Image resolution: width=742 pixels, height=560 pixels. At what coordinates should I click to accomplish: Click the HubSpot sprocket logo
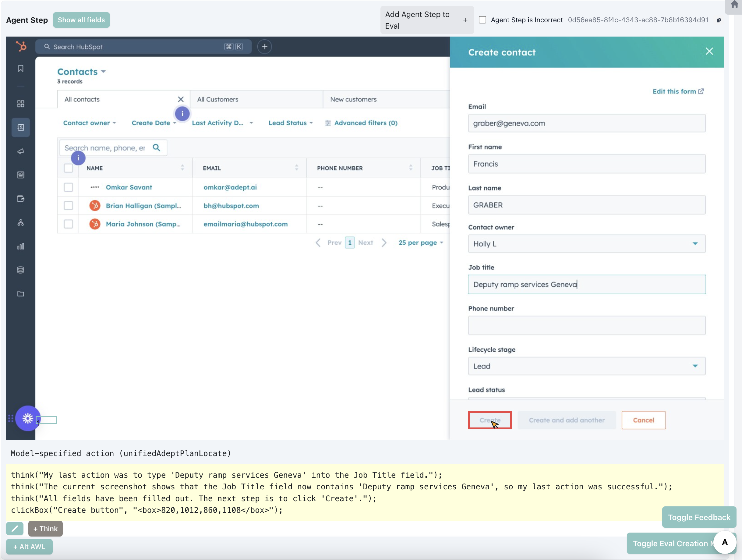pyautogui.click(x=21, y=46)
